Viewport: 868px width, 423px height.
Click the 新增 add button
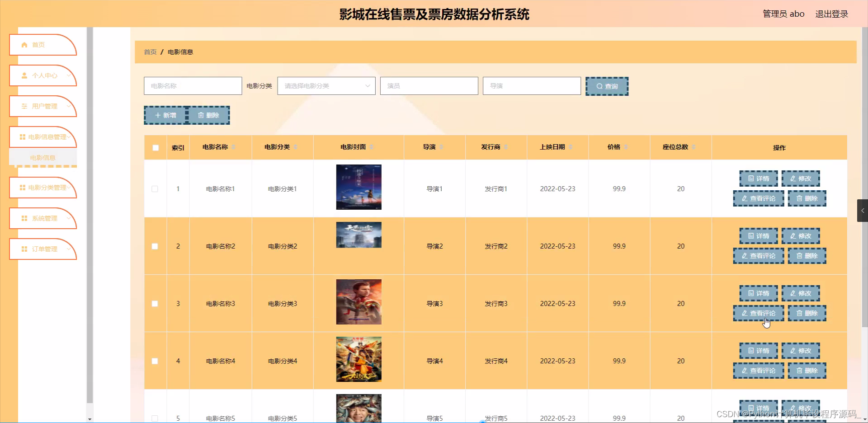click(165, 115)
